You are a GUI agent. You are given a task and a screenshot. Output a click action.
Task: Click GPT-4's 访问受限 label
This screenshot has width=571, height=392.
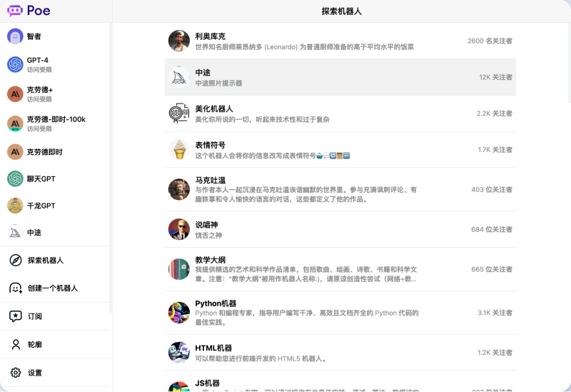point(39,69)
